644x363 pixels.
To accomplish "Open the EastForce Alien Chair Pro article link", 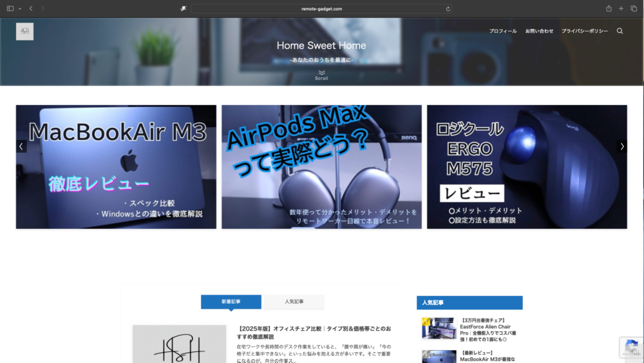I will pyautogui.click(x=488, y=329).
